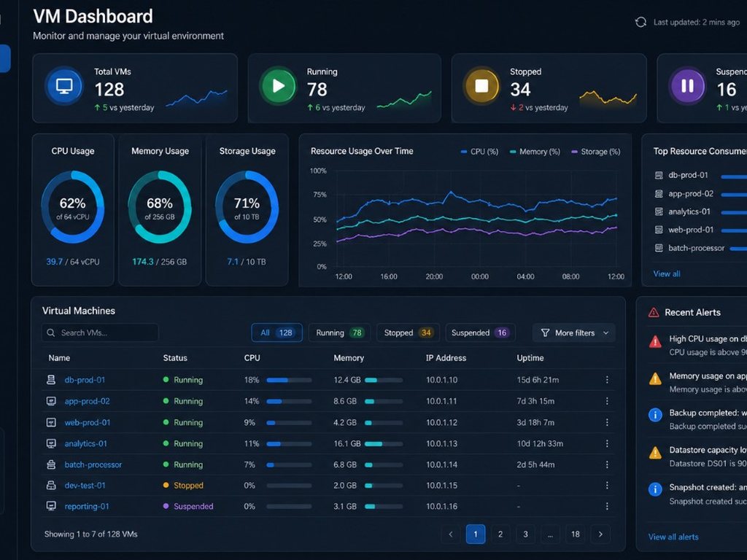Select the Running 78 filter tab
Image resolution: width=747 pixels, height=560 pixels.
pos(339,332)
